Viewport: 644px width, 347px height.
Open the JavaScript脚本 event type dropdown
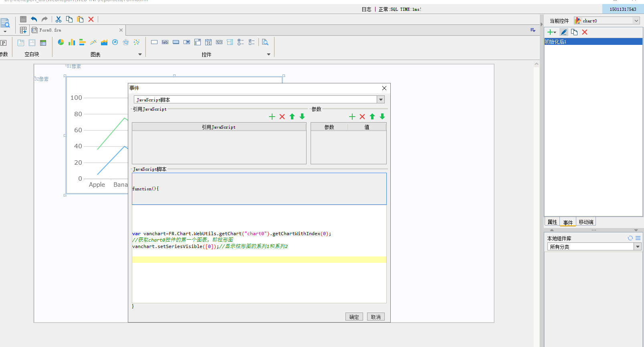381,99
